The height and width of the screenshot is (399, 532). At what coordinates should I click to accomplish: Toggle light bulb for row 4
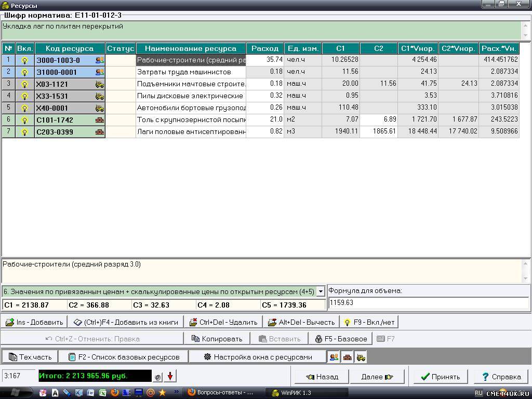(x=24, y=96)
